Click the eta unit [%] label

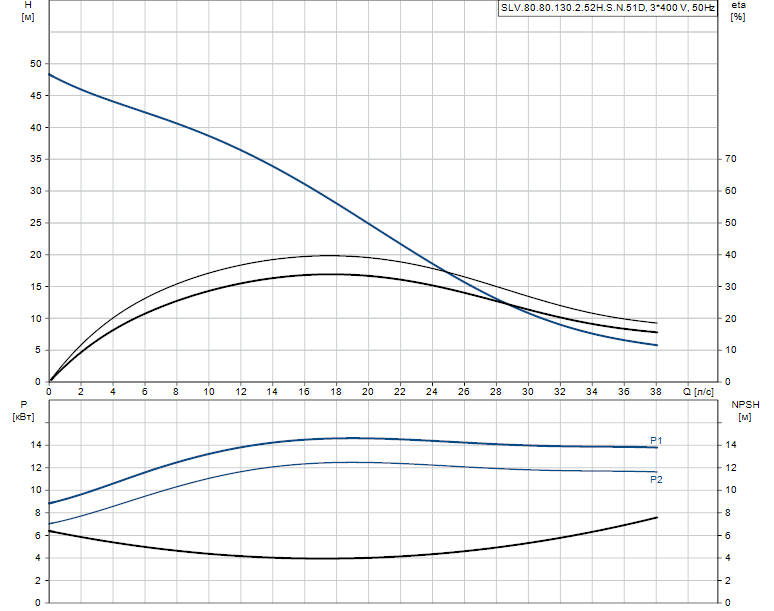(738, 17)
